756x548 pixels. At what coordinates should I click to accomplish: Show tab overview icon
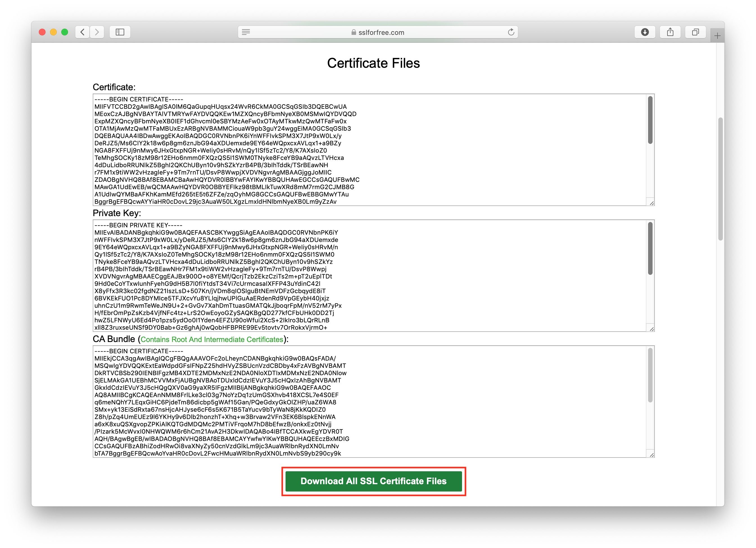pos(695,32)
